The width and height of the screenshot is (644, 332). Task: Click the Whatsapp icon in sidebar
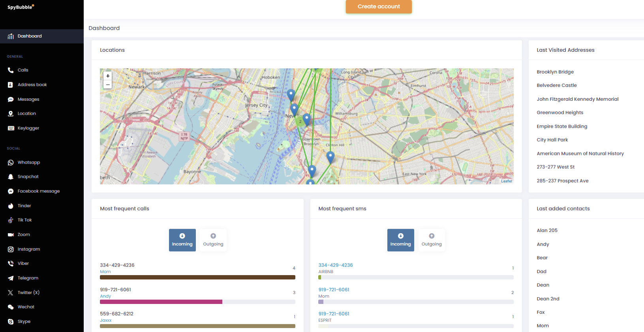11,162
